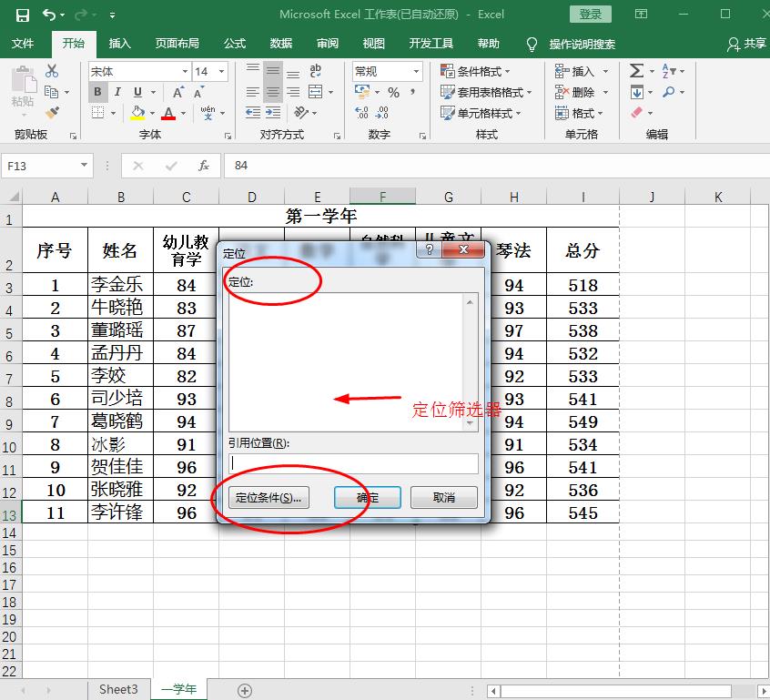Switch to the 插入 ribbon tab
Image resolution: width=770 pixels, height=700 pixels.
[x=121, y=43]
